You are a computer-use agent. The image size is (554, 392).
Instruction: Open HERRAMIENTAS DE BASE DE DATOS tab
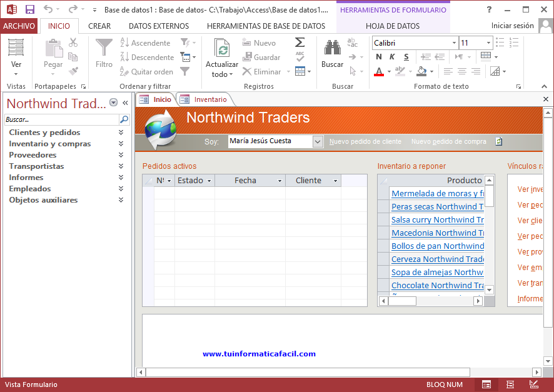[266, 26]
